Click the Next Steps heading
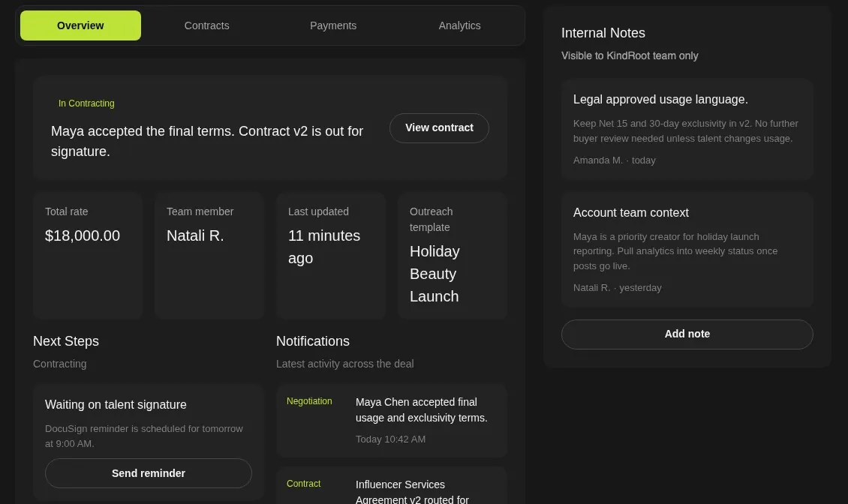Viewport: 848px width, 504px height. pos(66,341)
